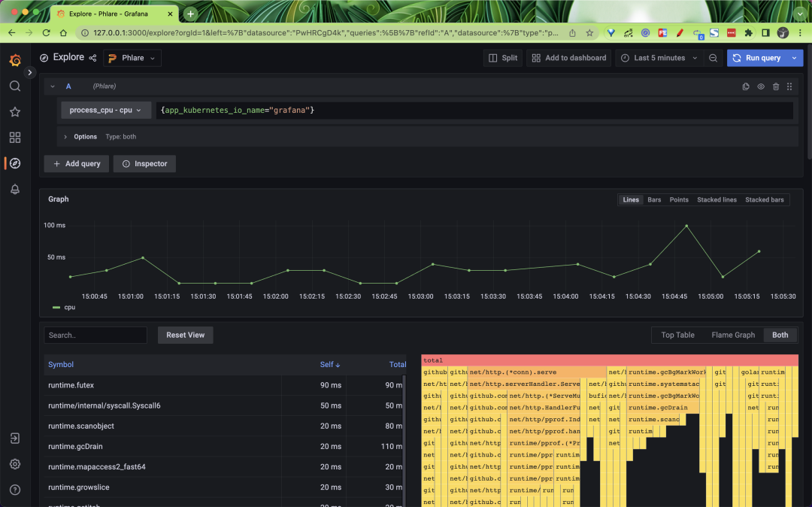
Task: Open the Dashboards grid icon
Action: coord(15,138)
